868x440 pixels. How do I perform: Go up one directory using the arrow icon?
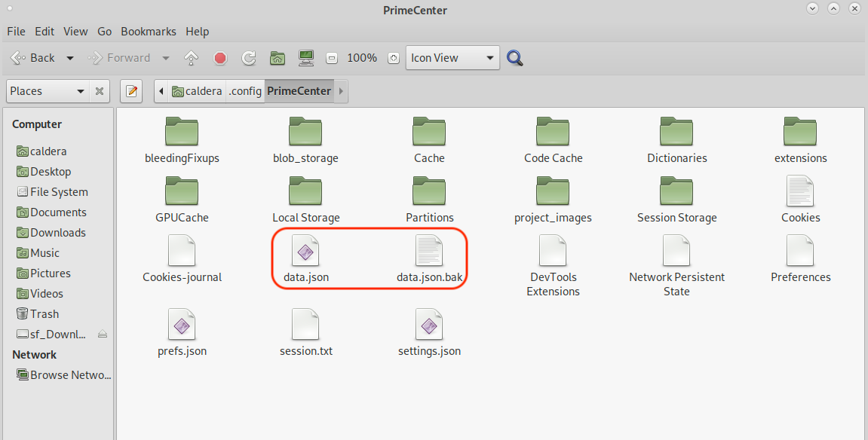pos(190,57)
